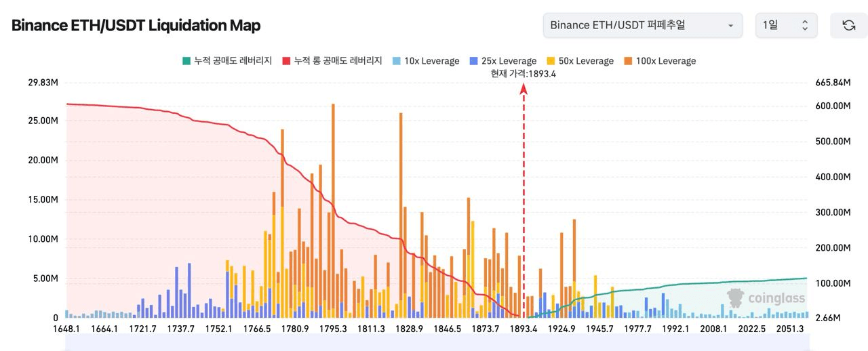The width and height of the screenshot is (868, 351).
Task: Toggle the 50x Leverage legend series
Action: point(580,61)
